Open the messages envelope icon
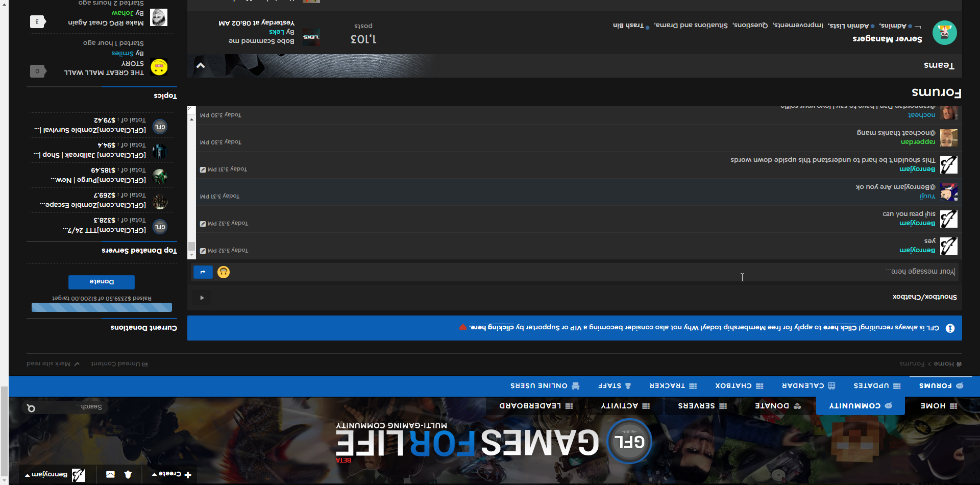The width and height of the screenshot is (980, 485). [x=110, y=474]
